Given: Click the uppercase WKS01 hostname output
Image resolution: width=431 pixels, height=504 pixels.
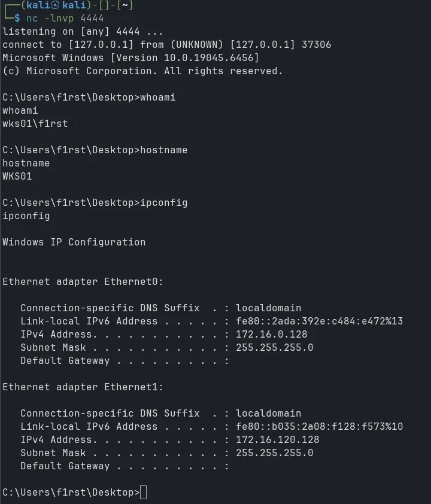Looking at the screenshot, I should tap(17, 177).
